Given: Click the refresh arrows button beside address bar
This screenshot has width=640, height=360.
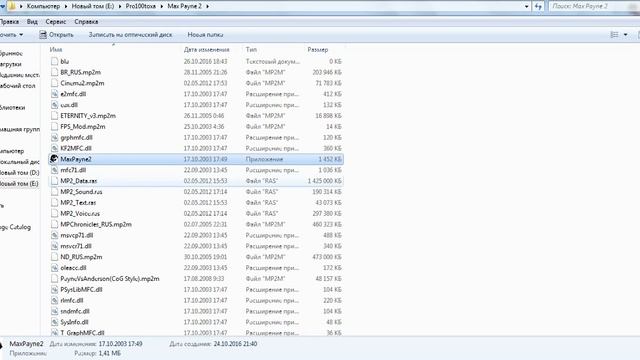Looking at the screenshot, I should click(538, 6).
